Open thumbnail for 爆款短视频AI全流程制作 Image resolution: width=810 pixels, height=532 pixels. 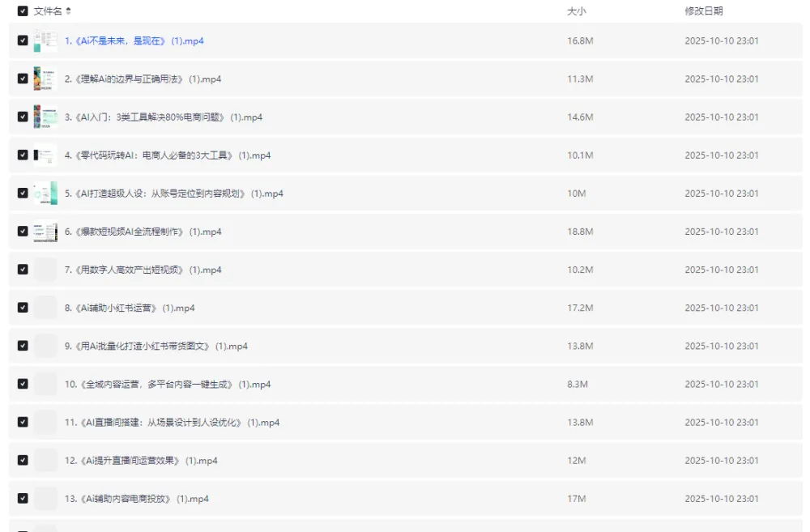(45, 232)
